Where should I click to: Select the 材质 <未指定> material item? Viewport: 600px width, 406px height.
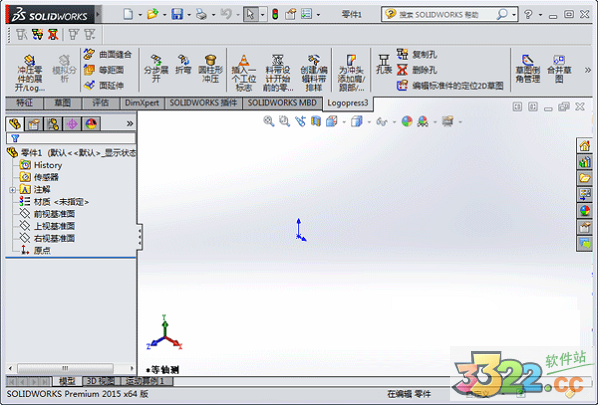pos(54,202)
